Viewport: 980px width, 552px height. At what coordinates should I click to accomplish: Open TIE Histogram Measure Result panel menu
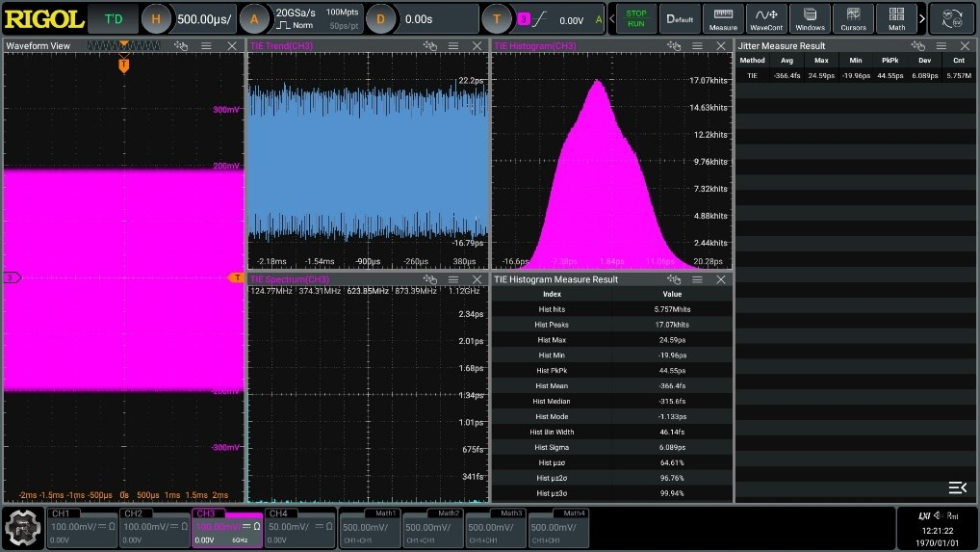[697, 279]
